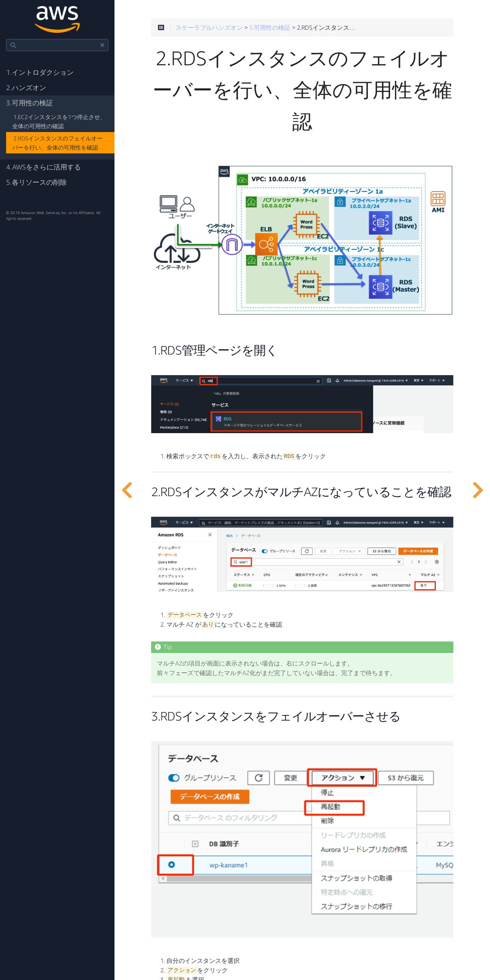
Task: Open the table of contents icon in breadcrumb
Action: 161,27
